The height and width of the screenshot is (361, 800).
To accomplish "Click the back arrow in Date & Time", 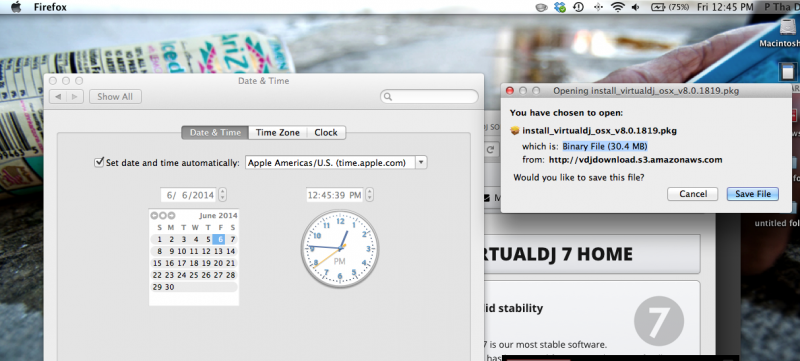I will (x=58, y=96).
